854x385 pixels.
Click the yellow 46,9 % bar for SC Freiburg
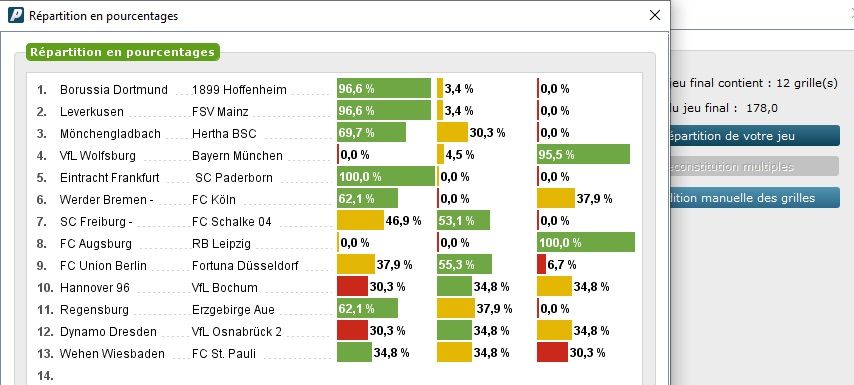click(360, 221)
